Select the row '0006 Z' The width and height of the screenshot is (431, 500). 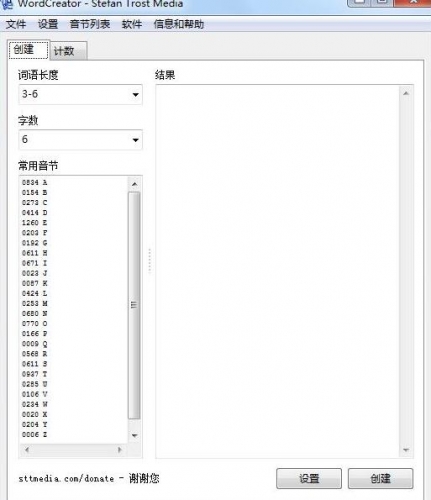click(34, 434)
